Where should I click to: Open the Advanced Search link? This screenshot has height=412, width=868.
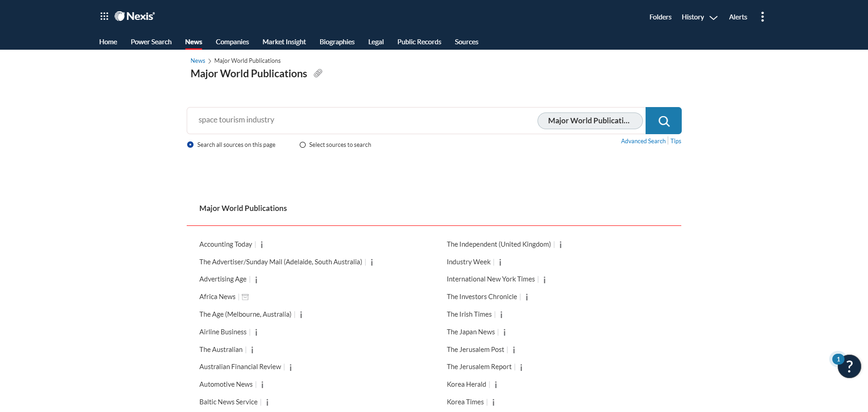point(643,141)
